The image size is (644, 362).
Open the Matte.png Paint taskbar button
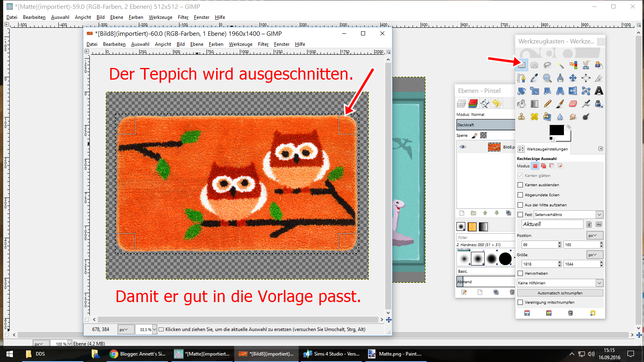tap(396, 354)
